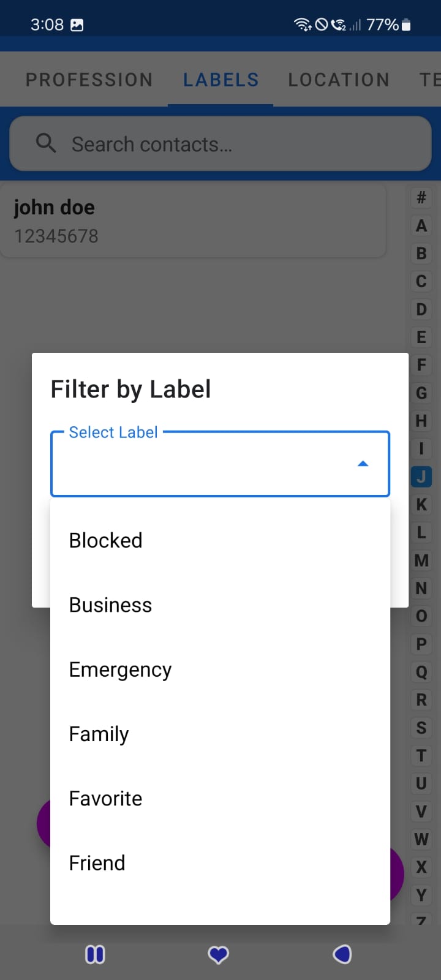This screenshot has height=980, width=441.
Task: Tap the highlighted letter J in alphabet index
Action: click(x=421, y=477)
